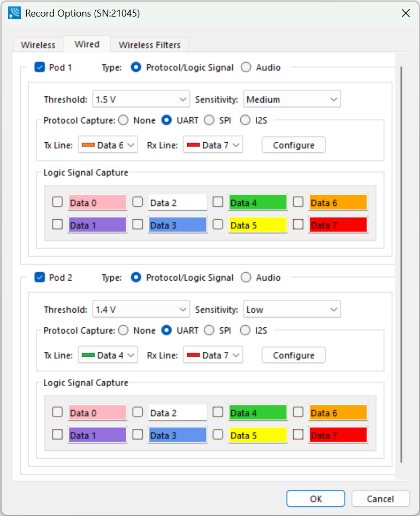Set Pod 2 Protocol Capture to None

click(124, 330)
